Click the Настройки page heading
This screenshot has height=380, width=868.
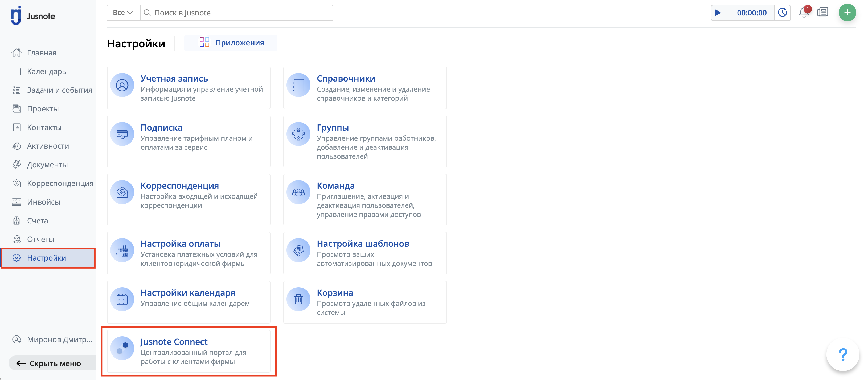[x=136, y=43]
